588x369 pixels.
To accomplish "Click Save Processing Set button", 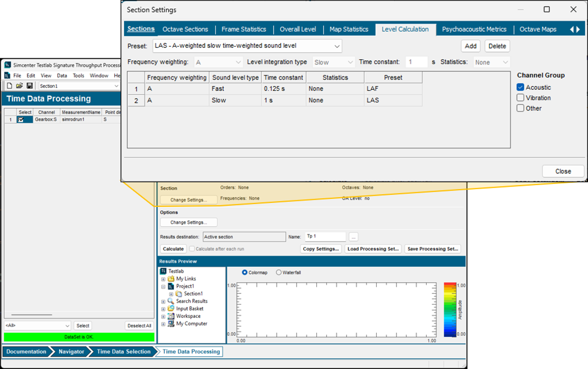I will 433,249.
